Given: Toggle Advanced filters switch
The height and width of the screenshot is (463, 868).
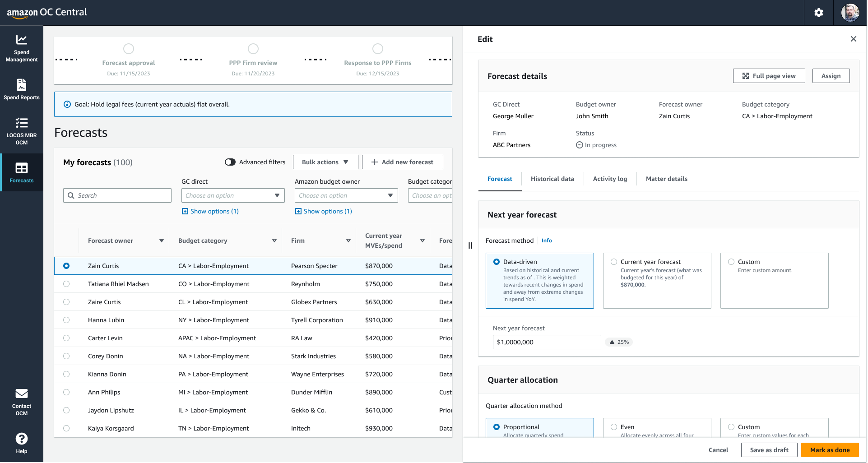Looking at the screenshot, I should (230, 162).
